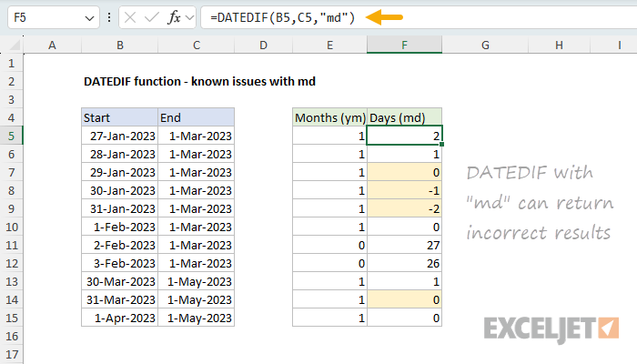Open the Name Box dropdown arrow
Screen dimensions: 637x364
[x=89, y=18]
